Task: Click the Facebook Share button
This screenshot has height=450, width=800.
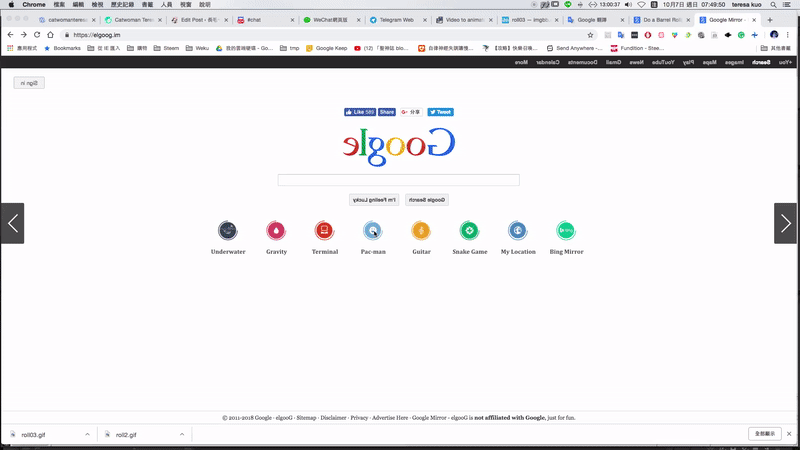Action: pyautogui.click(x=387, y=112)
